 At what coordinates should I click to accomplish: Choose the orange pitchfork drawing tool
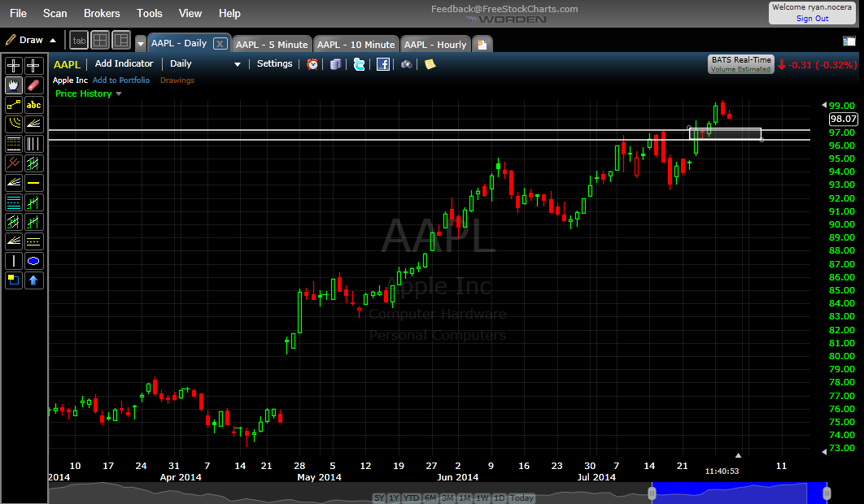point(14,163)
